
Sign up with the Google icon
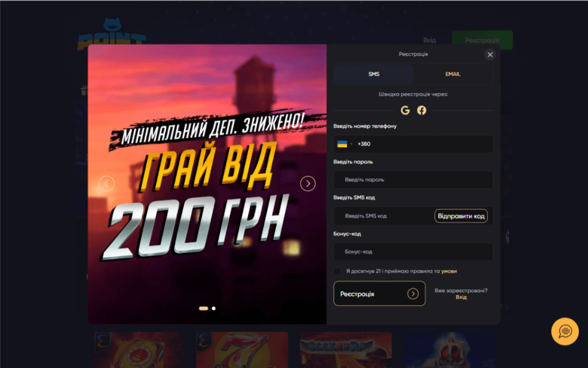[x=405, y=110]
